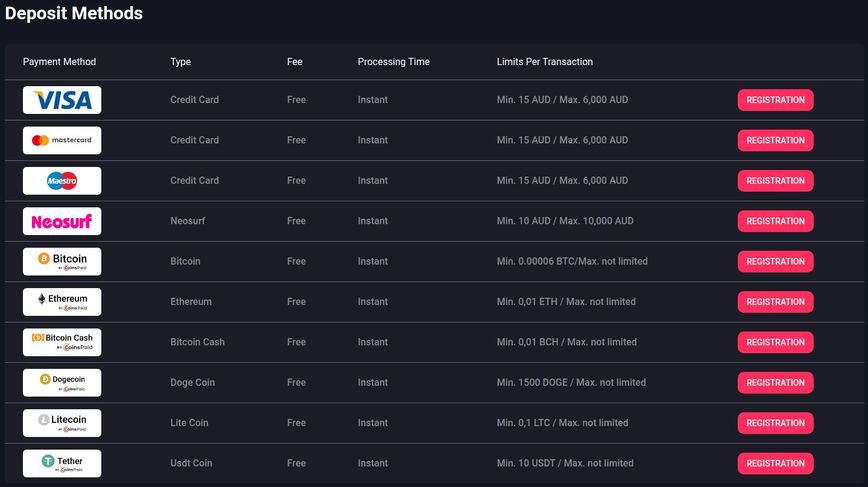Select the Dogecoin payment logo
The height and width of the screenshot is (487, 868).
[x=62, y=383]
